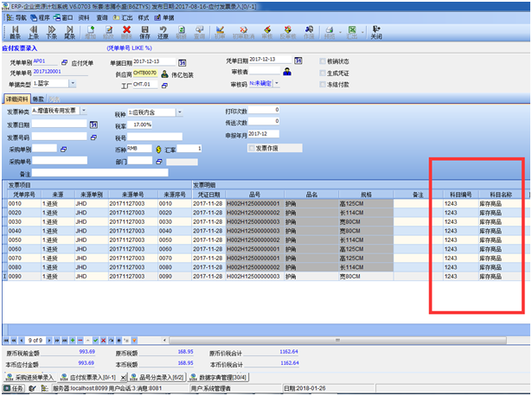Toggle the 核销状态 checkbox
This screenshot has width=532, height=396.
tap(323, 61)
